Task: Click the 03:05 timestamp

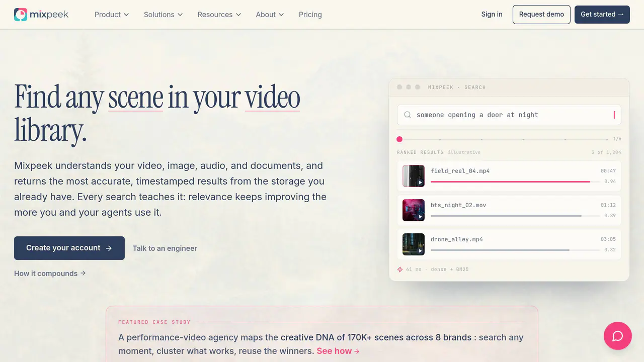Action: (x=608, y=239)
